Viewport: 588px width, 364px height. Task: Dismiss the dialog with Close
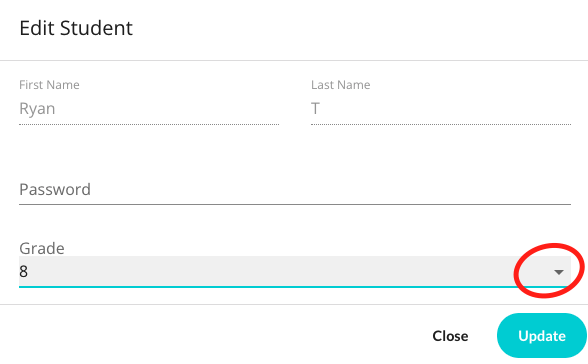click(450, 336)
